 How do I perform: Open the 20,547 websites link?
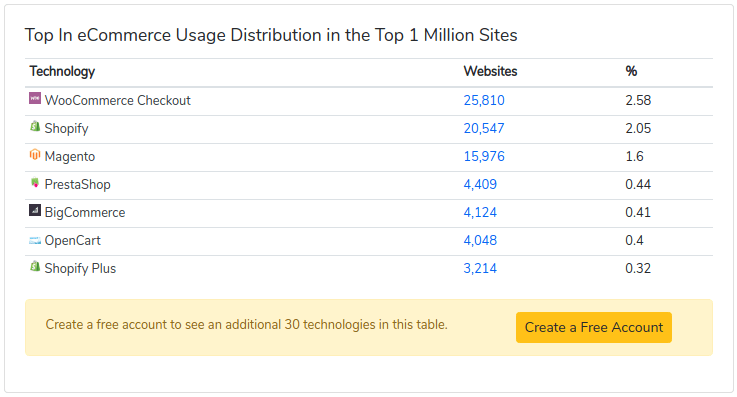484,128
